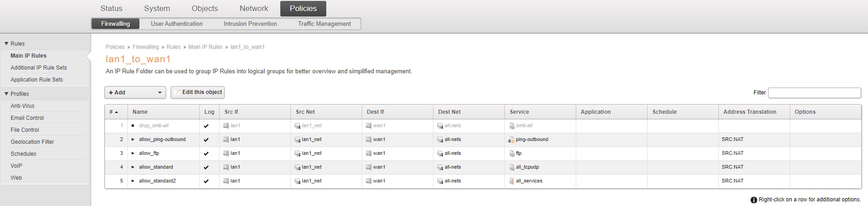Open the Add dropdown menu
The width and height of the screenshot is (868, 206).
click(135, 93)
